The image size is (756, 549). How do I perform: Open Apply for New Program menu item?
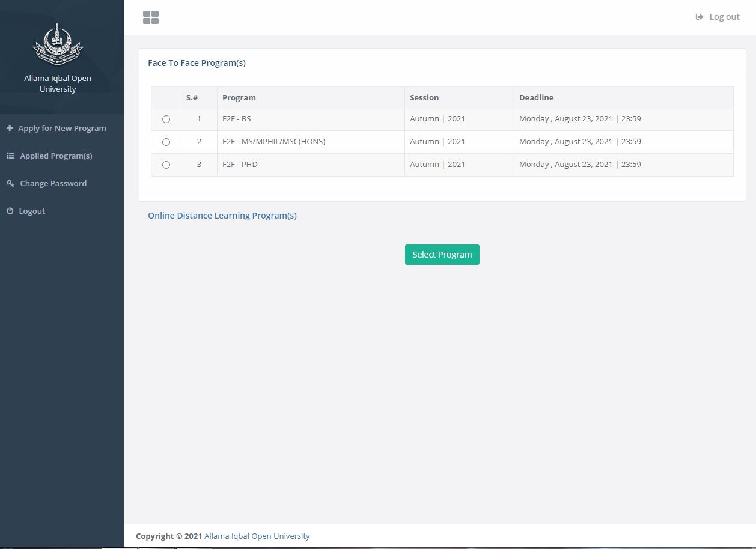[62, 128]
